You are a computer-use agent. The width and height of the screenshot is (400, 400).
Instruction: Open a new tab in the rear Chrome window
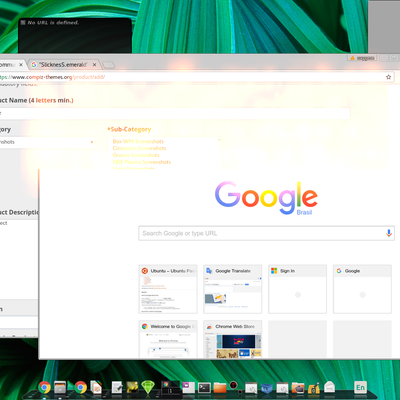(108, 65)
